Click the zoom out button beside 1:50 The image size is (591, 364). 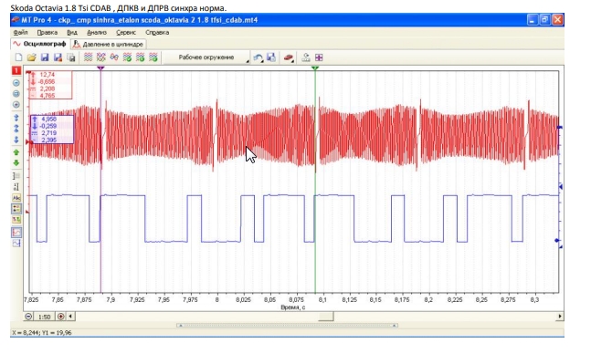[x=28, y=317]
